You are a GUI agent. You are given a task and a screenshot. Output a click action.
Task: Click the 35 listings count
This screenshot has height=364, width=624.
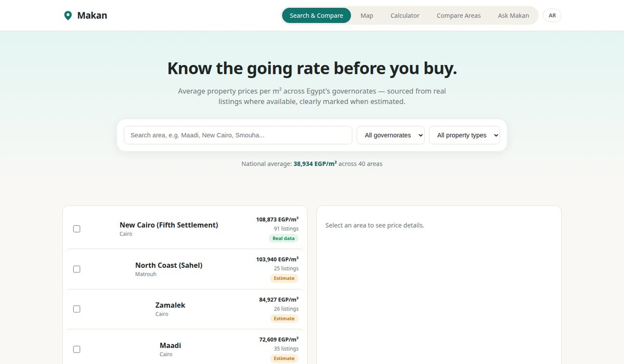pyautogui.click(x=286, y=349)
